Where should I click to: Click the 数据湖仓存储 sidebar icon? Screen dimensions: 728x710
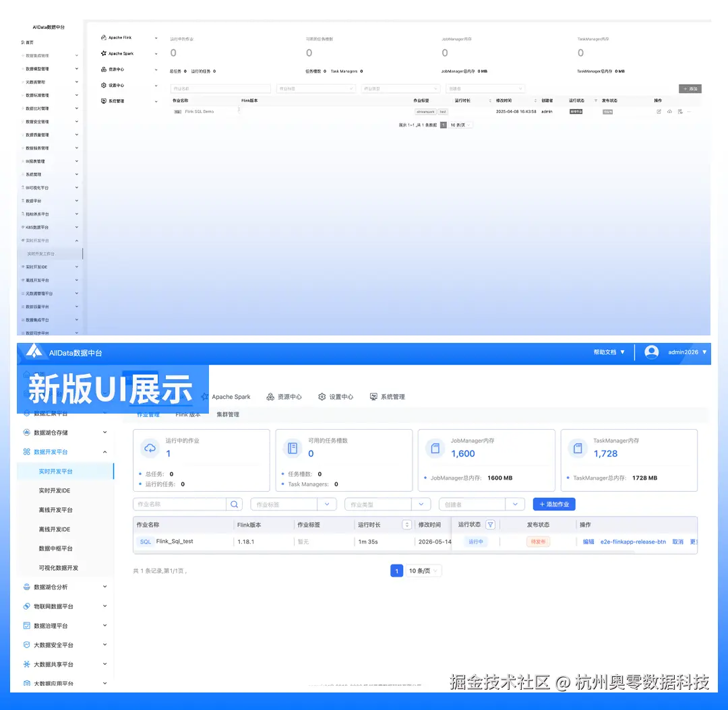point(26,432)
